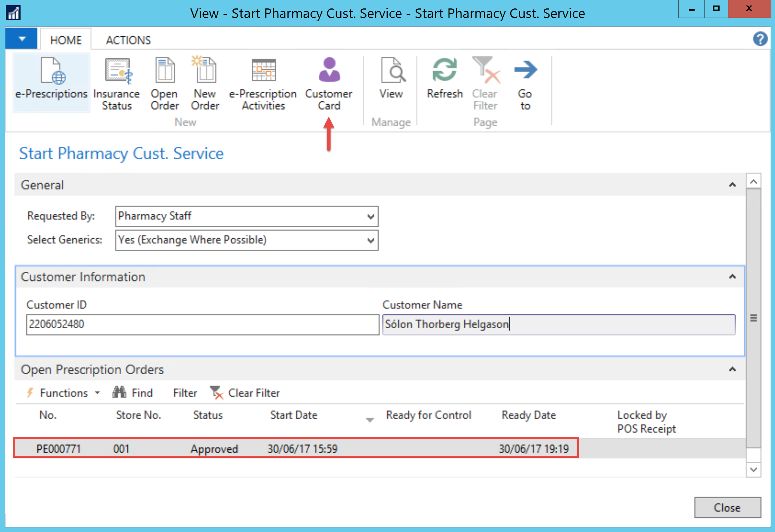Click the View magnifier icon

391,70
